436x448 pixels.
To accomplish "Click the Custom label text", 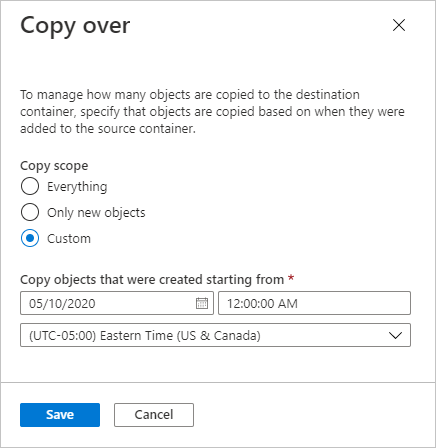I will pyautogui.click(x=69, y=238).
